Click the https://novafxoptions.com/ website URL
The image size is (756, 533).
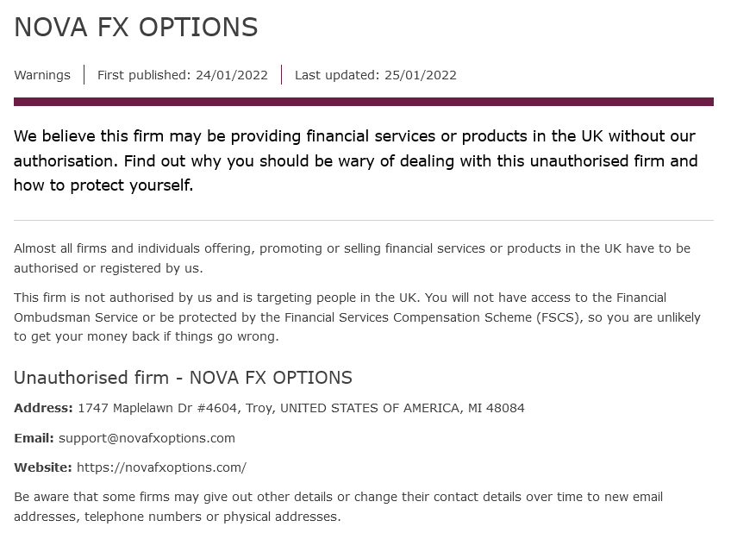pyautogui.click(x=161, y=467)
